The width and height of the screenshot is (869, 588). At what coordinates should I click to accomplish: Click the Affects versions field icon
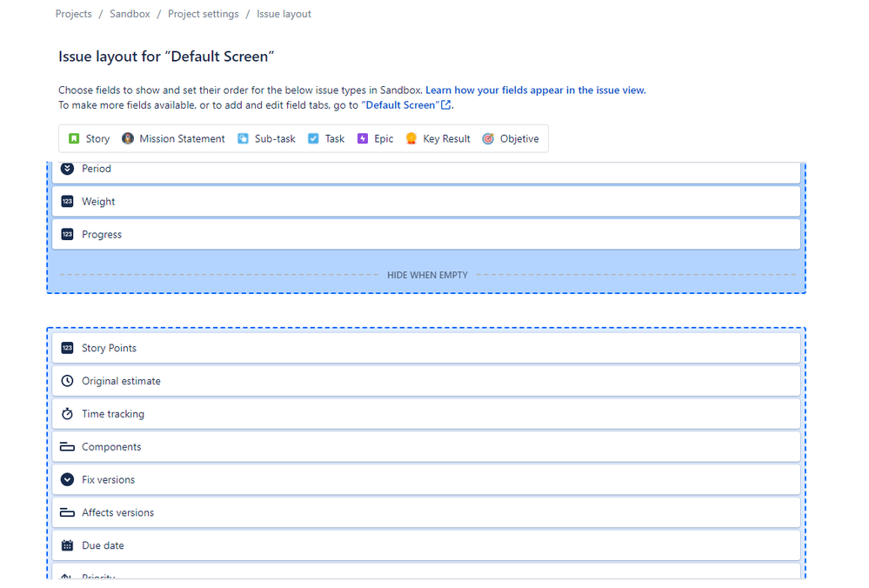(67, 512)
